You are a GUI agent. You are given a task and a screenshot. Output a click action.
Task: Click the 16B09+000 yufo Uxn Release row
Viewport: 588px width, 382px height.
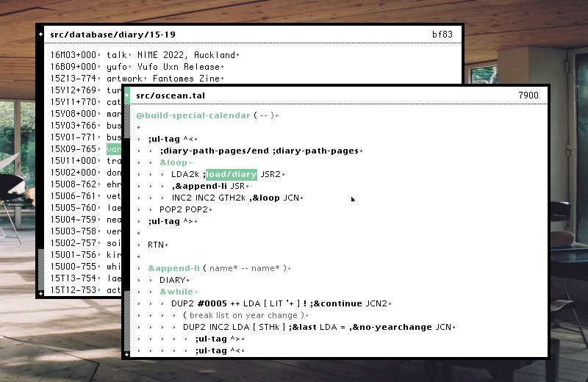coord(136,67)
